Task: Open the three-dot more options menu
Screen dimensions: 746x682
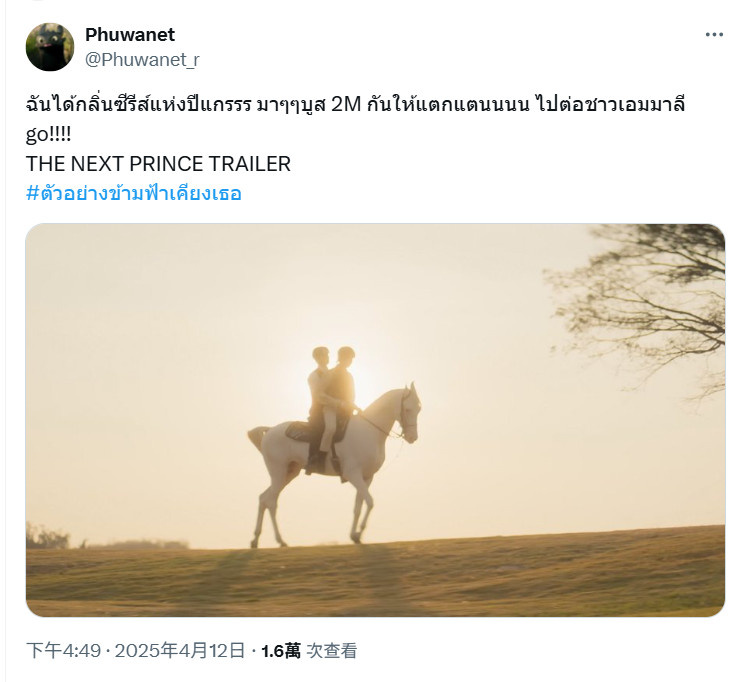Action: (714, 35)
